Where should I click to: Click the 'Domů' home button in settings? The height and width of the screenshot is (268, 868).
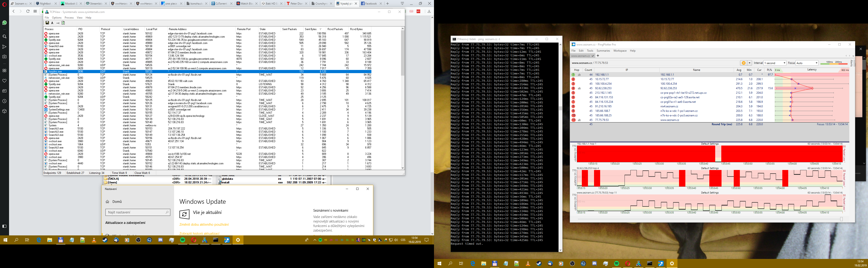point(117,201)
